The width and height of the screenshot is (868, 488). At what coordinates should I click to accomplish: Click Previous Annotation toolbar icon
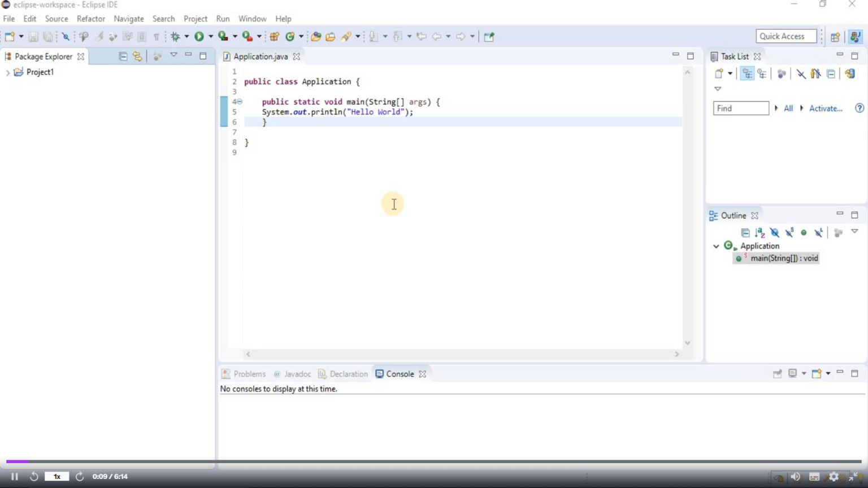pos(397,37)
